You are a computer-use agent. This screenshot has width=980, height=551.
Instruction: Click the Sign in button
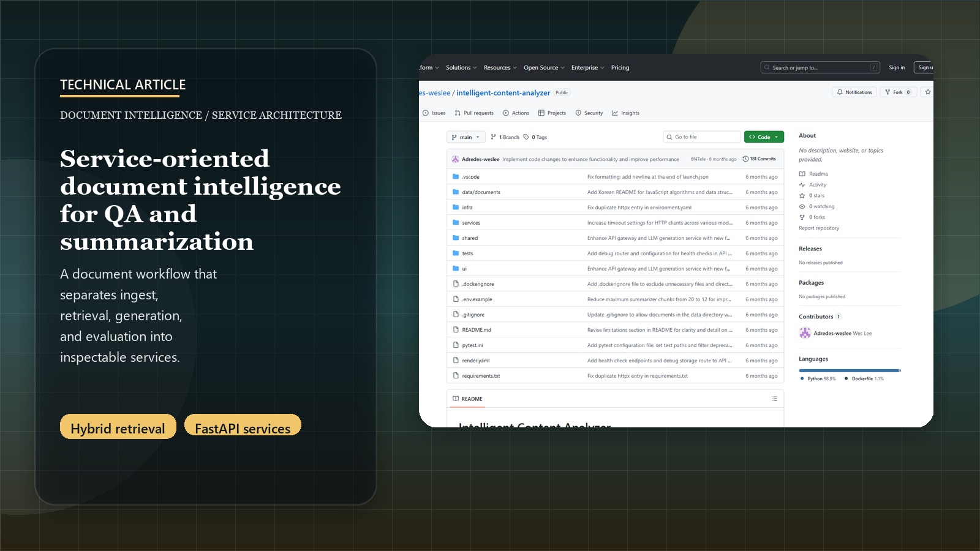coord(897,67)
